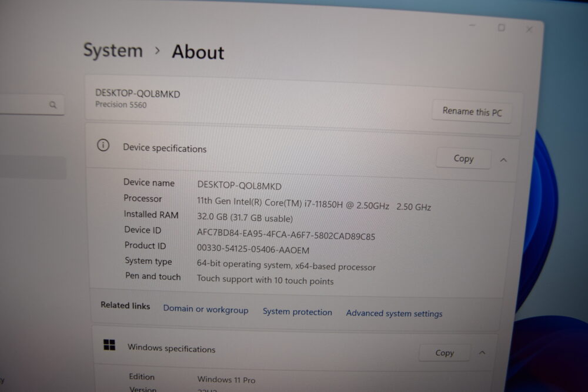Minimize the Settings window
588x392 pixels.
click(x=472, y=25)
